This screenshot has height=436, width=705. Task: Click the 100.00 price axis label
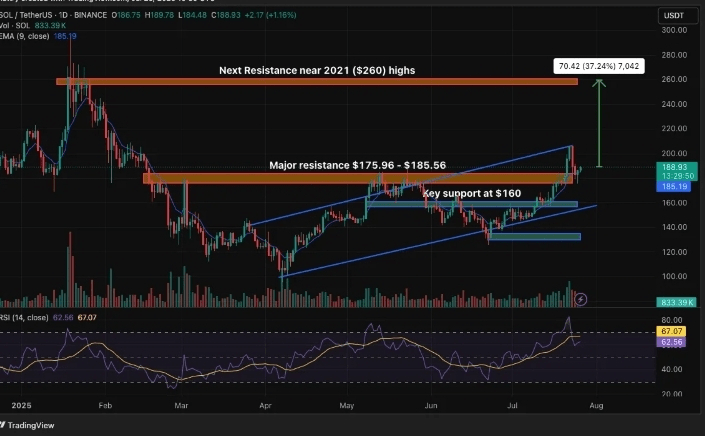[x=674, y=277]
